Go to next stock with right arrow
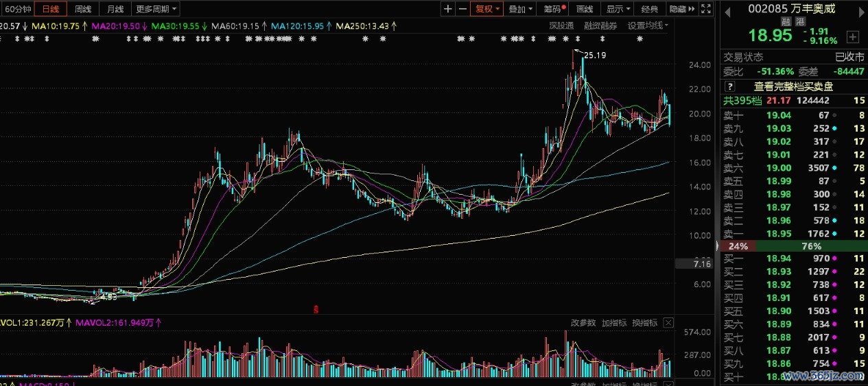Viewport: 868px width, 386px height. click(x=860, y=10)
